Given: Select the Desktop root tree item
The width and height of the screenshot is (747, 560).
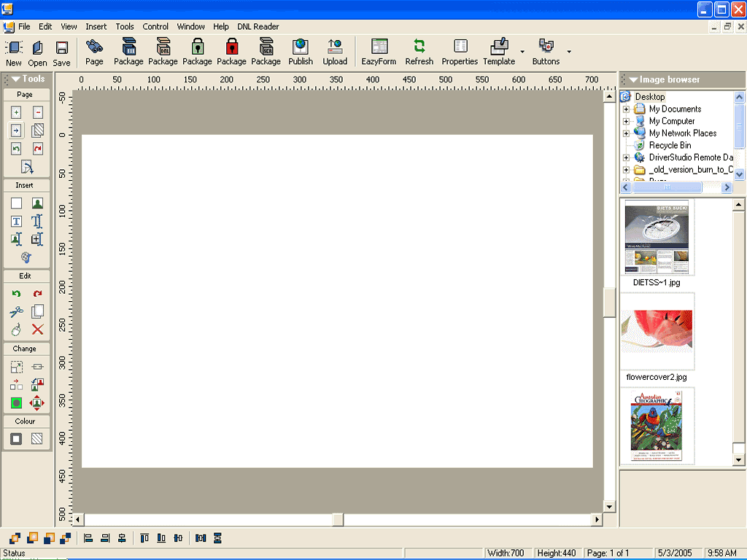Looking at the screenshot, I should (650, 97).
